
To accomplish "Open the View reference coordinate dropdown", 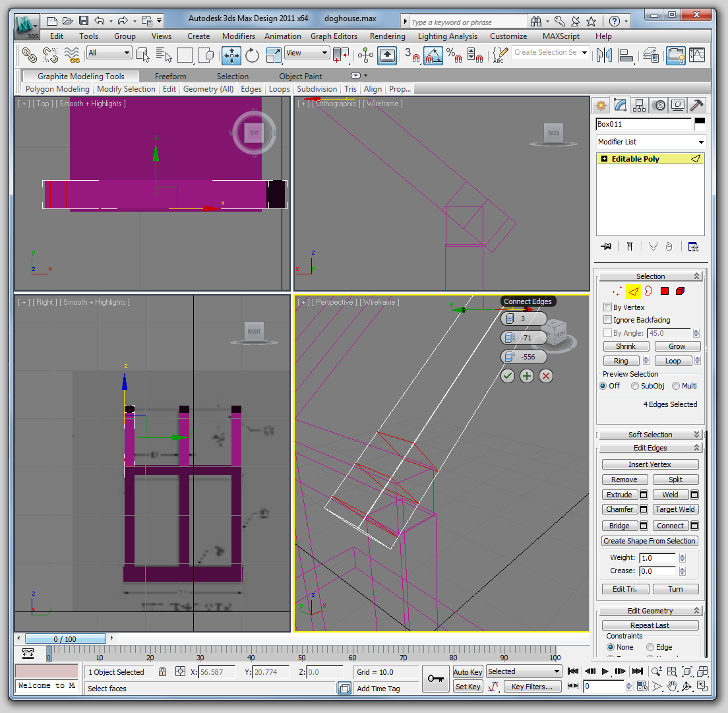I will (x=307, y=53).
